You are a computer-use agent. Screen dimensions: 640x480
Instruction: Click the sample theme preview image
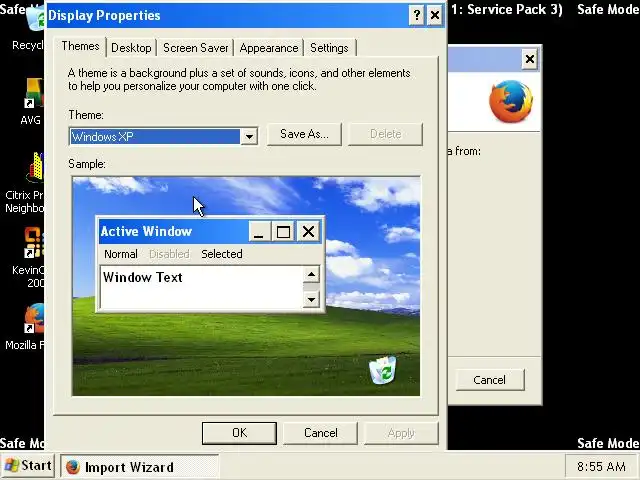(x=246, y=286)
